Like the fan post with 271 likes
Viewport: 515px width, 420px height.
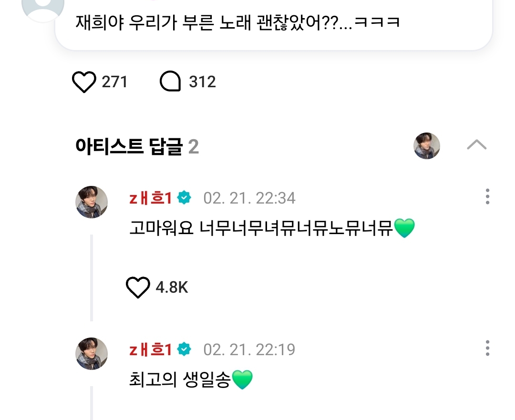(x=84, y=82)
